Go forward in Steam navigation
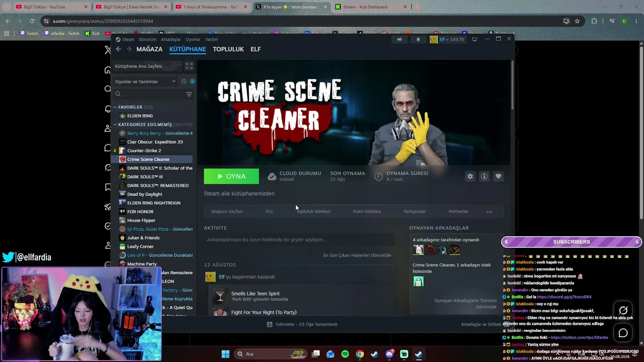 (x=129, y=49)
